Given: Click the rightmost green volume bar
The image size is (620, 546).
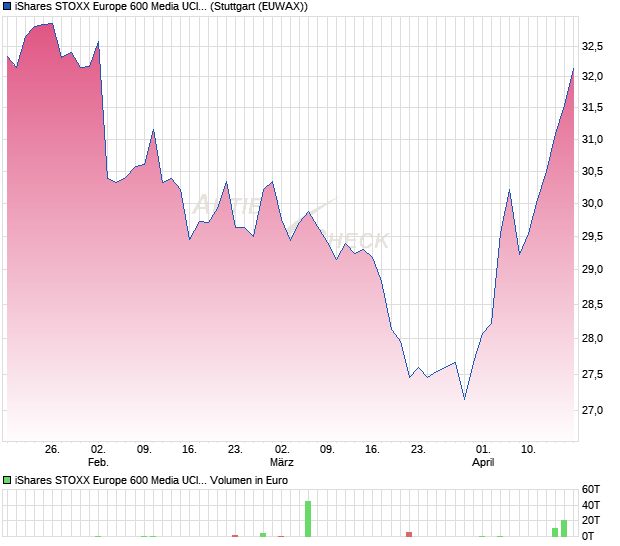Looking at the screenshot, I should click(x=564, y=529).
